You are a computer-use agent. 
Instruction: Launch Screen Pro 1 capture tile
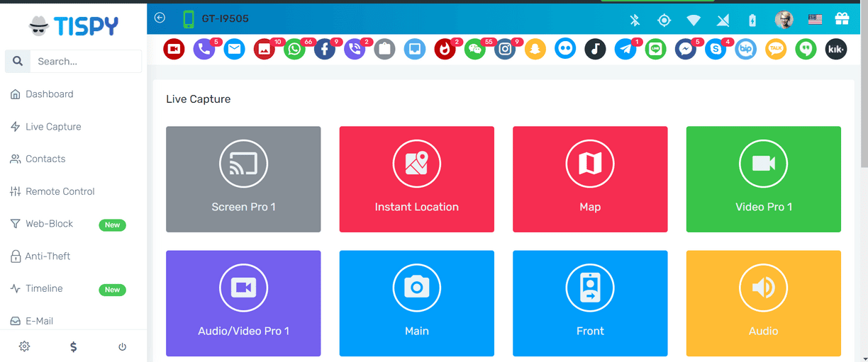pyautogui.click(x=243, y=179)
